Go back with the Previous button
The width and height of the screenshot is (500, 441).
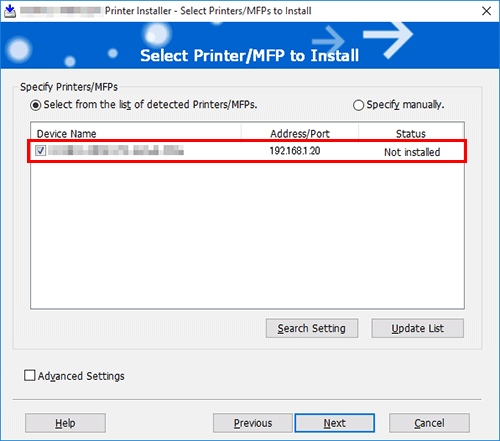[253, 423]
